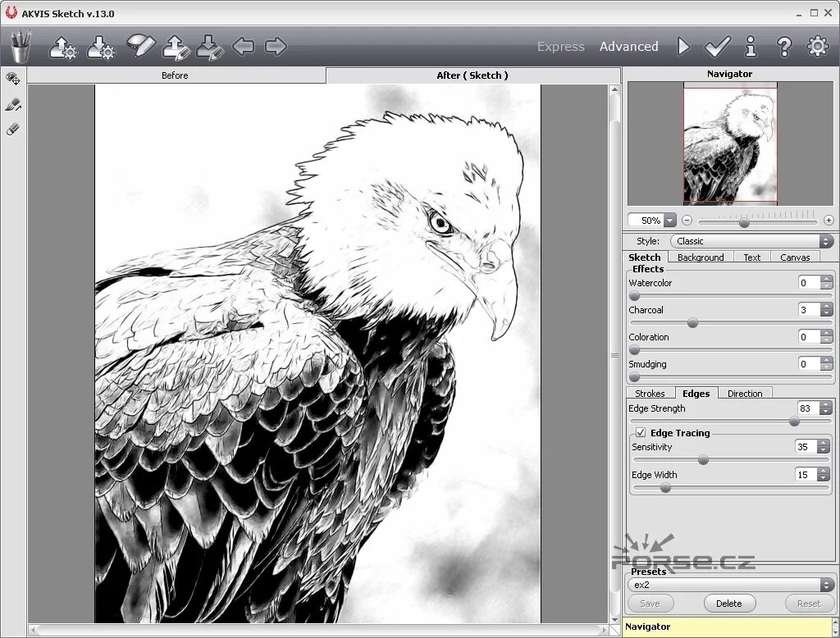This screenshot has height=638, width=840.
Task: Click the redo right arrow icon
Action: pyautogui.click(x=276, y=46)
